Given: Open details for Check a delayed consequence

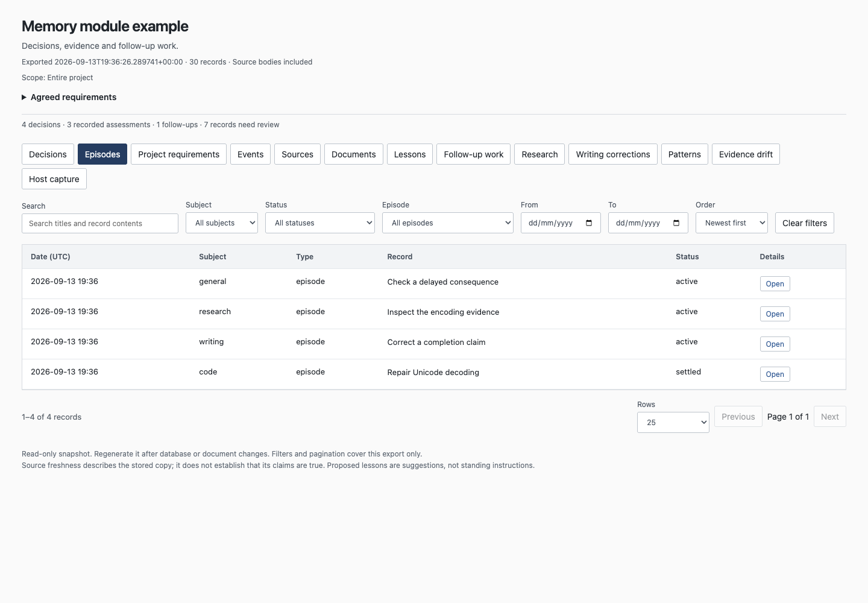Looking at the screenshot, I should tap(775, 284).
